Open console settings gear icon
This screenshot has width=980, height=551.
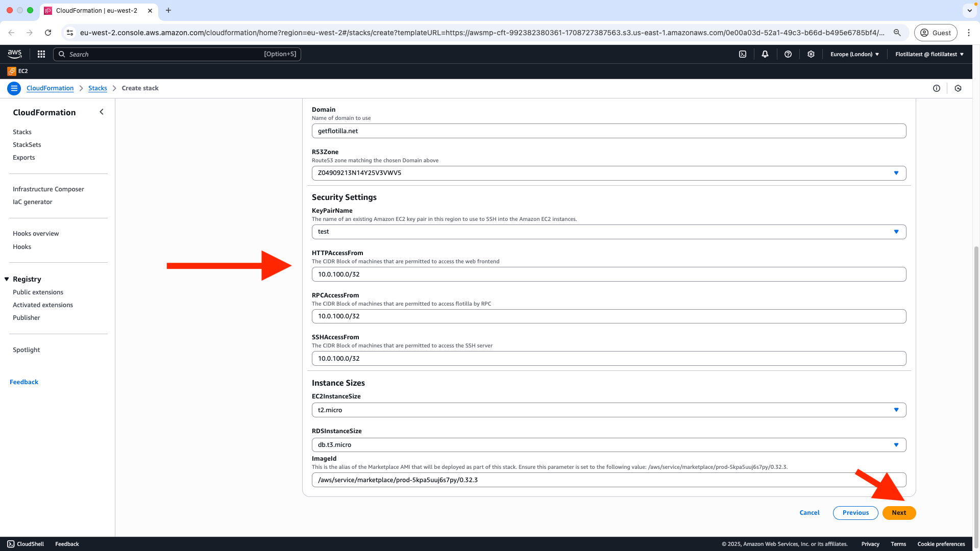pyautogui.click(x=811, y=54)
